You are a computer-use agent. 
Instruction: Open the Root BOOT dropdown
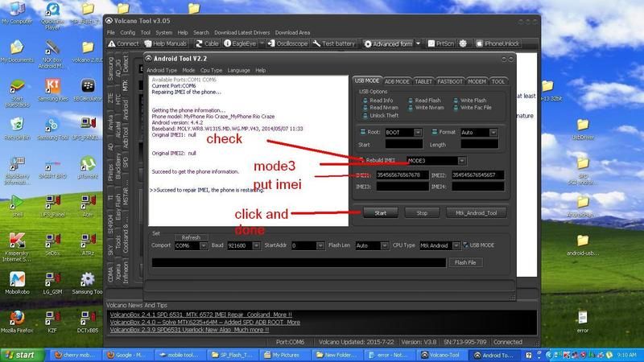pos(418,132)
